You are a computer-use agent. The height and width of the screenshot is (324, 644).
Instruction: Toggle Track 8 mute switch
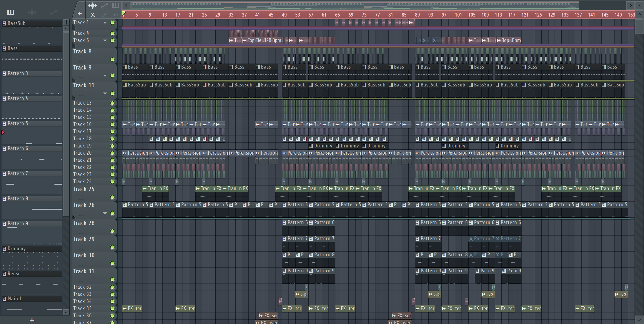click(112, 59)
